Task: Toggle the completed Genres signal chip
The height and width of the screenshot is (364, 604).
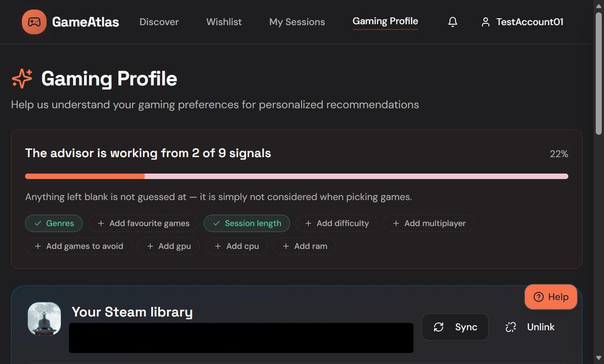Action: [x=54, y=223]
